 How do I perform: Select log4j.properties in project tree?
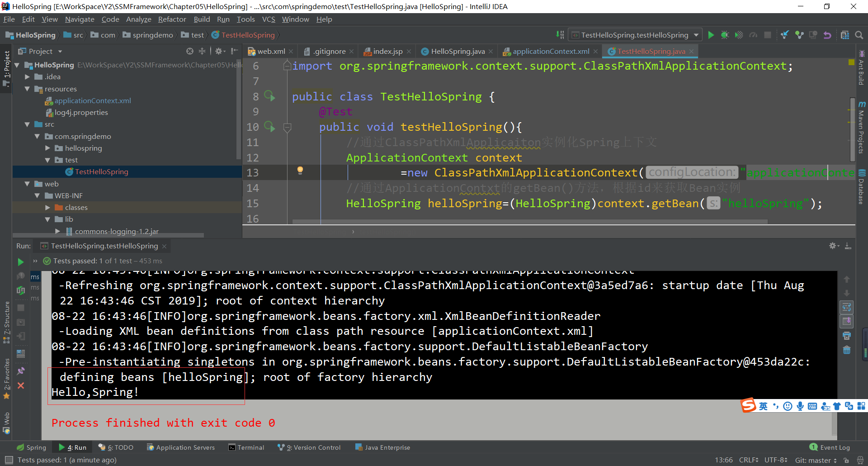(81, 112)
